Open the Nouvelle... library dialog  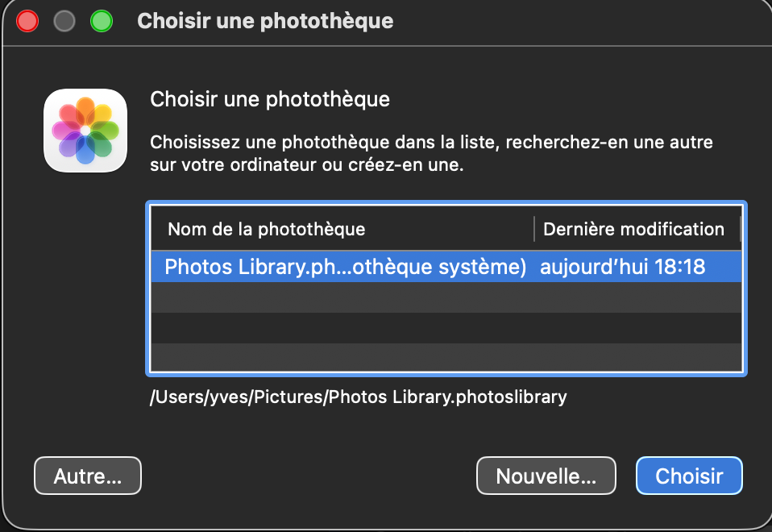point(546,476)
